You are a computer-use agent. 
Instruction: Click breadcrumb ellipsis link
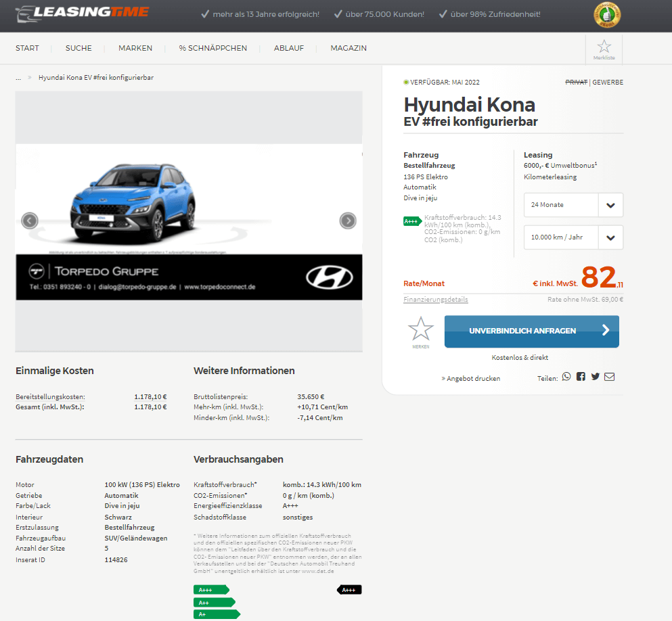coord(18,78)
